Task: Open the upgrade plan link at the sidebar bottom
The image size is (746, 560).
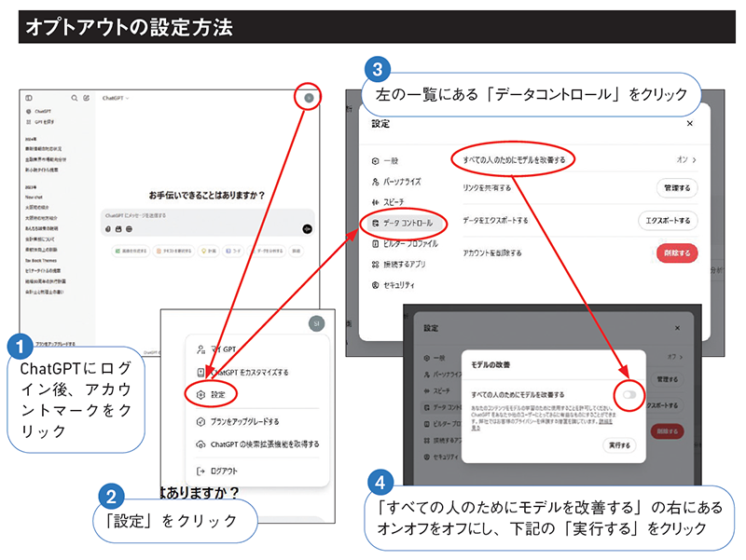Action: click(55, 343)
